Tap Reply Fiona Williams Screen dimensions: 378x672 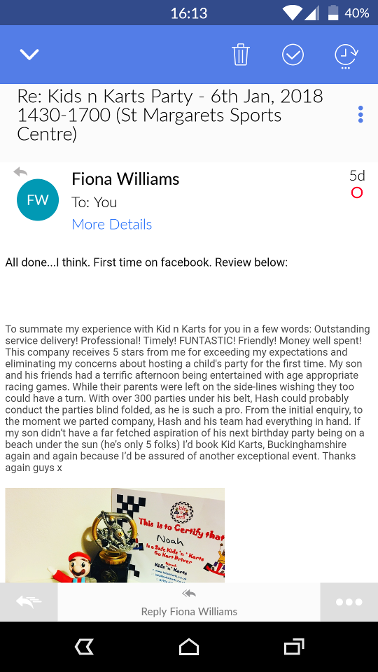click(x=189, y=602)
